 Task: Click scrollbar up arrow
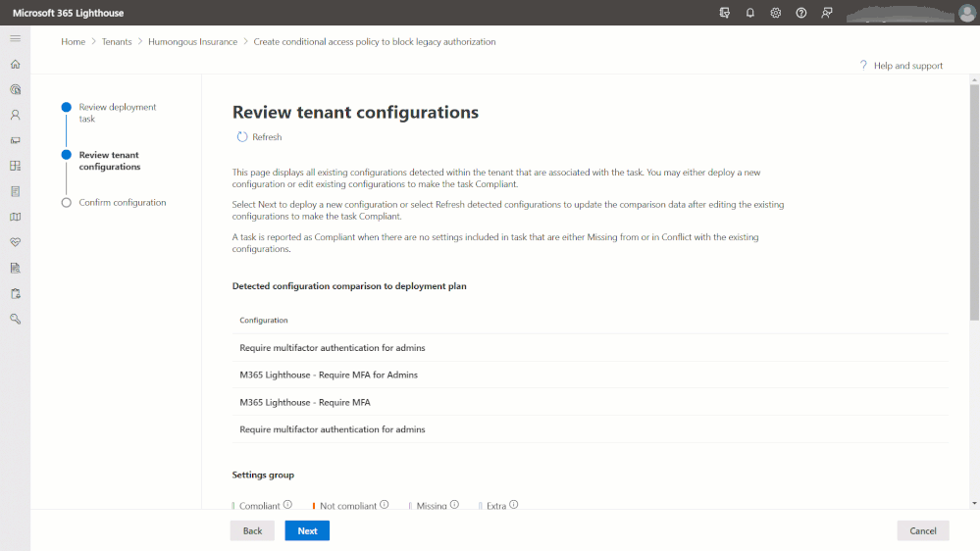974,80
